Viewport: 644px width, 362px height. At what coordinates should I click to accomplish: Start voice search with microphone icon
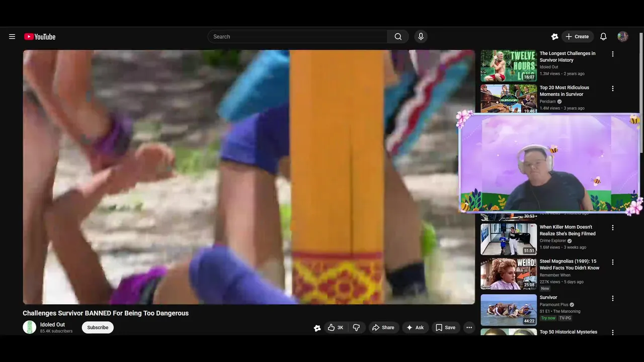pos(421,37)
